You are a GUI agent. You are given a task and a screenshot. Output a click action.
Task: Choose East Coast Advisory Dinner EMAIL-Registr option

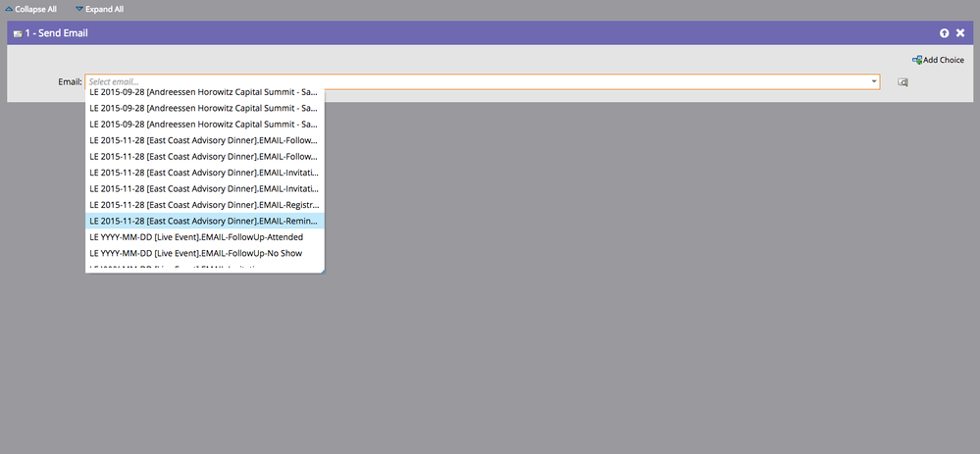tap(203, 205)
